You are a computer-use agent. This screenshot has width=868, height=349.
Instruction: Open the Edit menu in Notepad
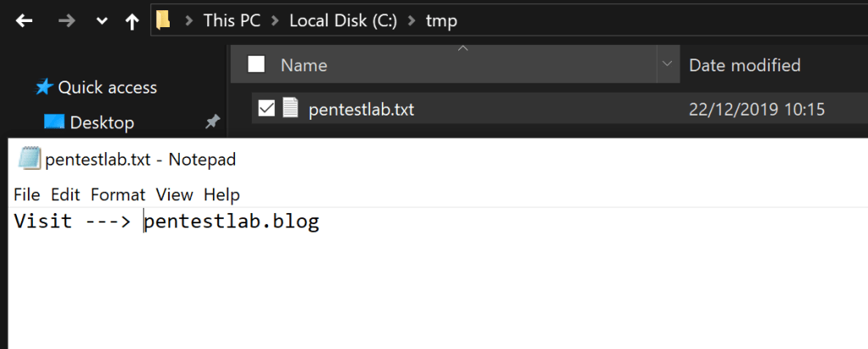pos(65,194)
